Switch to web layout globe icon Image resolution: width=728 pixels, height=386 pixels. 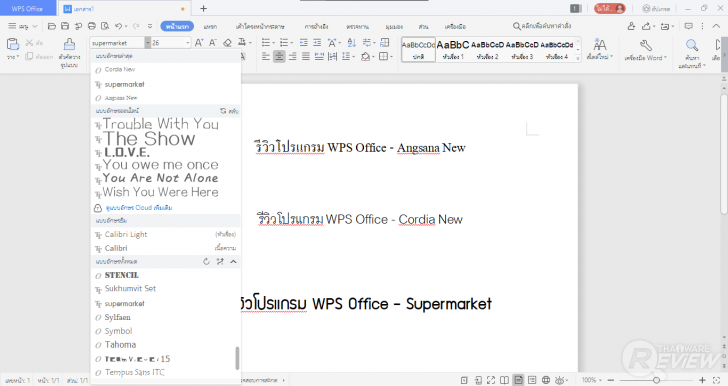click(546, 380)
